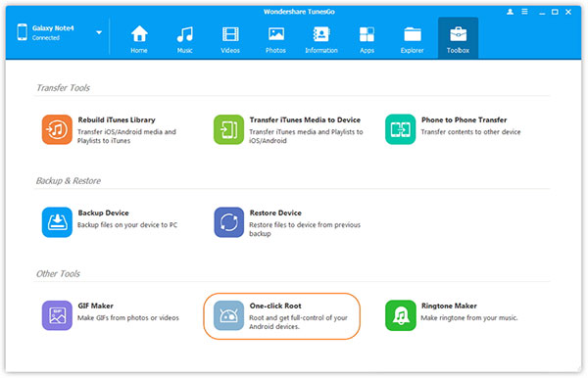This screenshot has height=378, width=588.
Task: Open the Ringtone Maker bell icon
Action: [401, 315]
